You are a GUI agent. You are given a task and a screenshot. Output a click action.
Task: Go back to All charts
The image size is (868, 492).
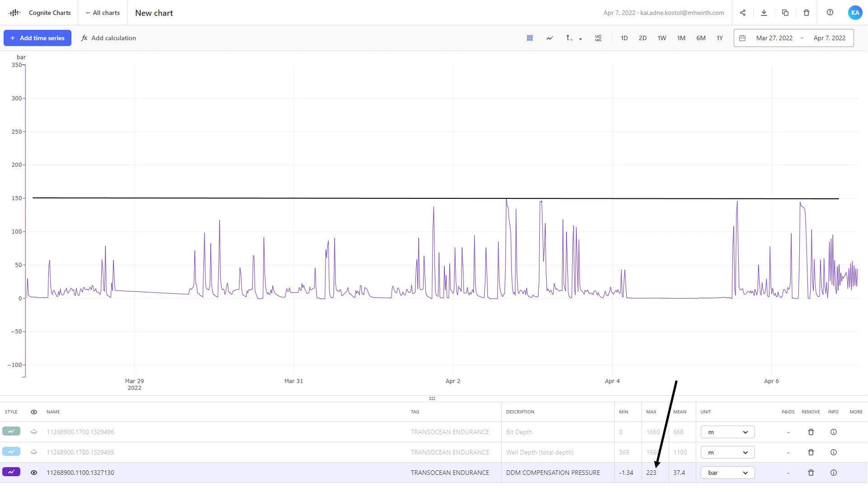click(x=103, y=13)
